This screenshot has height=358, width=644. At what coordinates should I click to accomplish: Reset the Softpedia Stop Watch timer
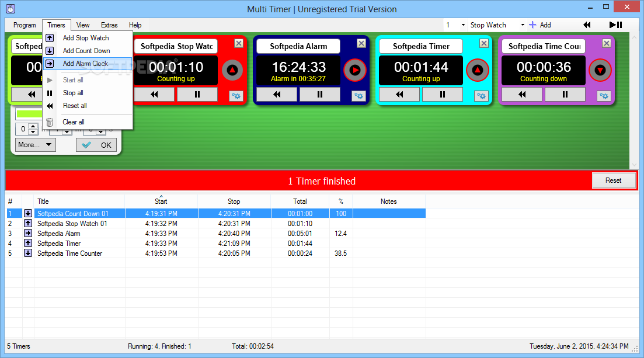(154, 95)
